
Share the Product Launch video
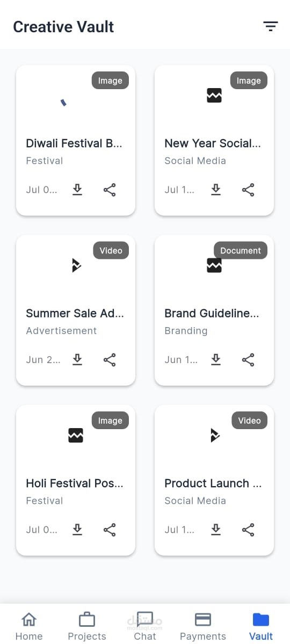[248, 530]
